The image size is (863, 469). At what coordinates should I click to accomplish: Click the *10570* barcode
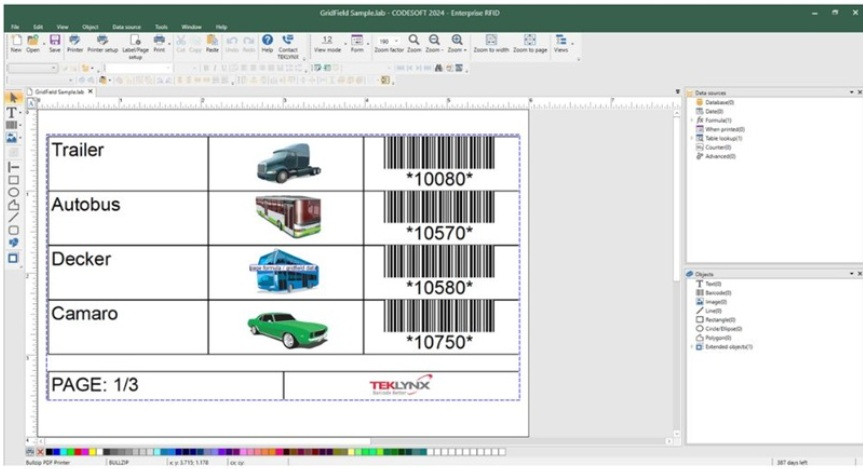click(439, 216)
